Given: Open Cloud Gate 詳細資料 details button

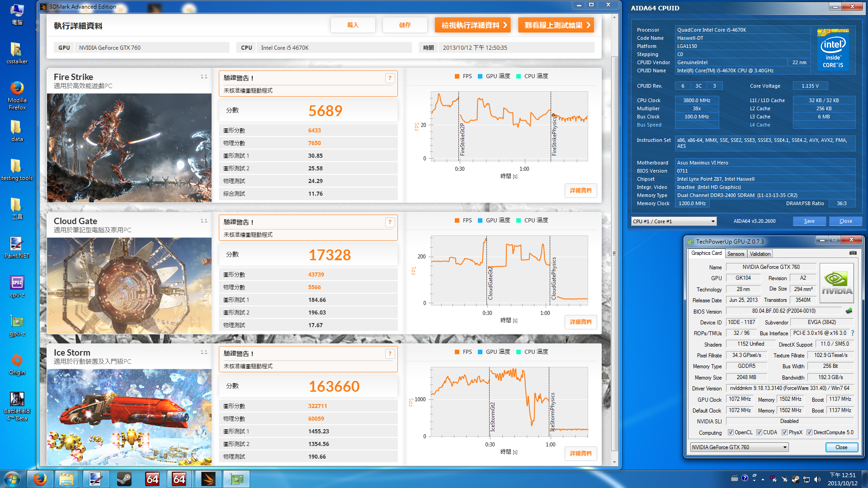Looking at the screenshot, I should 580,322.
